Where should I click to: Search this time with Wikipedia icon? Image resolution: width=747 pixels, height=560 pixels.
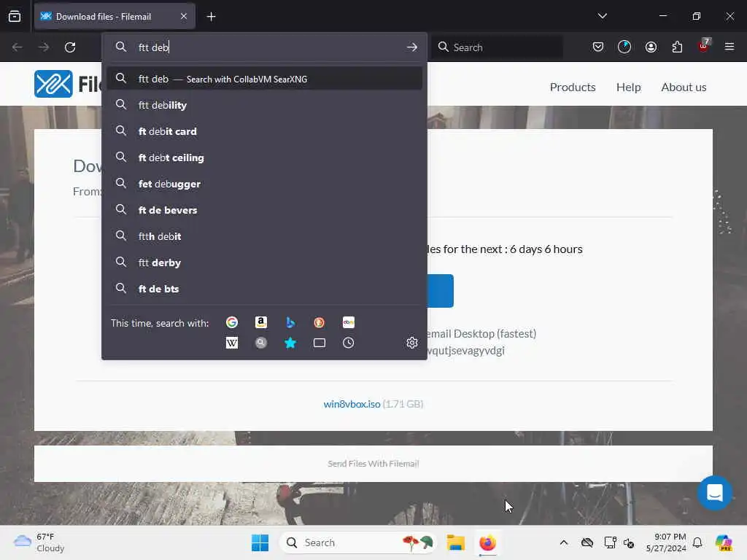coord(232,343)
